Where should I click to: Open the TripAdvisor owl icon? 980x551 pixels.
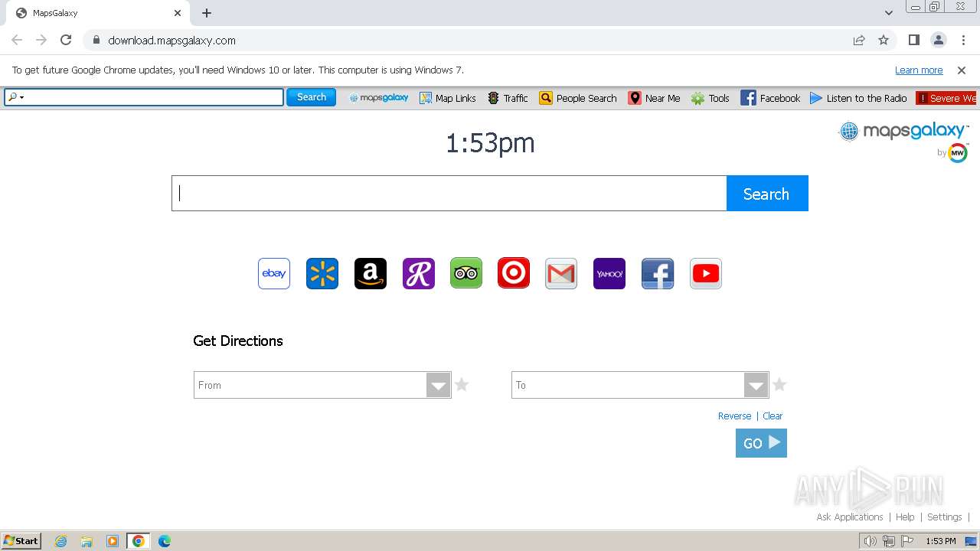coord(466,273)
